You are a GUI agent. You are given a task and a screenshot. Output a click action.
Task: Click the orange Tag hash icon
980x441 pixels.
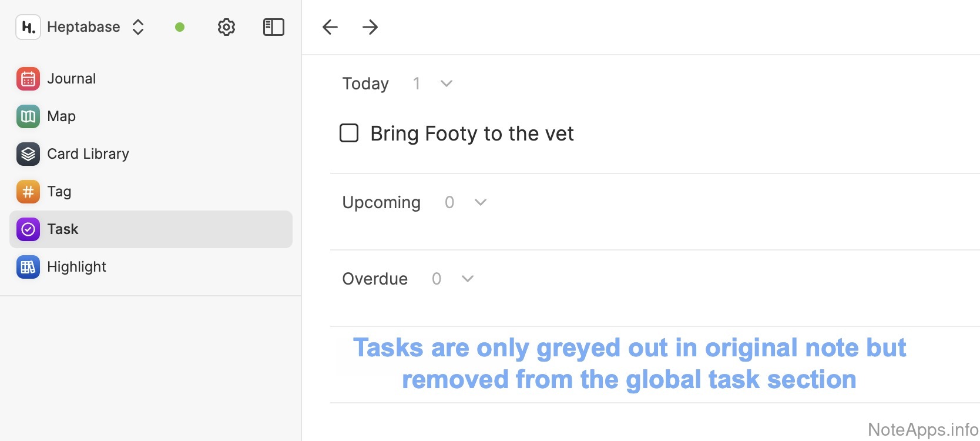28,192
